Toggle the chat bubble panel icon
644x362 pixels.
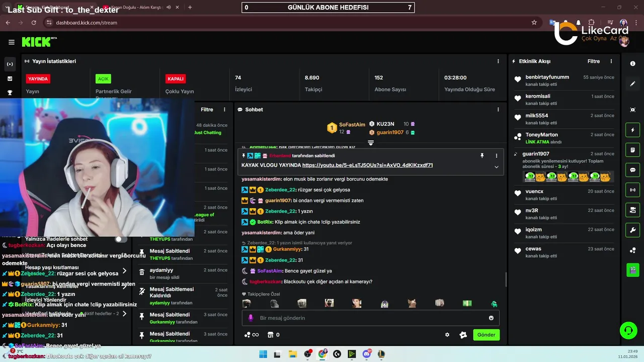point(632,170)
